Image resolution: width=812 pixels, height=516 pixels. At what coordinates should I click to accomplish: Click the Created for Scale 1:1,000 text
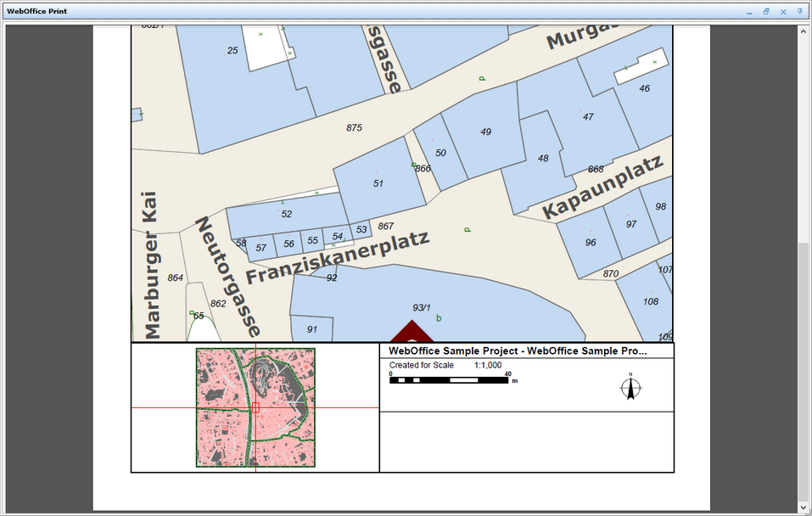click(x=445, y=365)
